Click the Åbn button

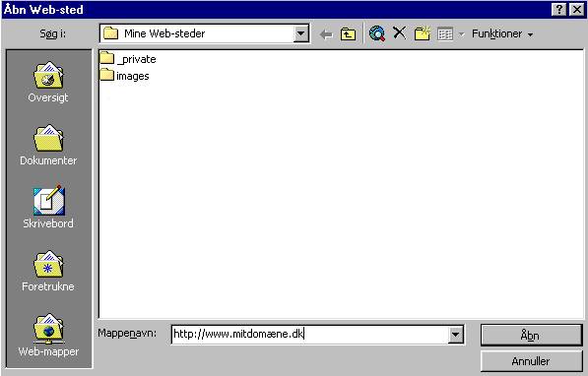pyautogui.click(x=531, y=335)
